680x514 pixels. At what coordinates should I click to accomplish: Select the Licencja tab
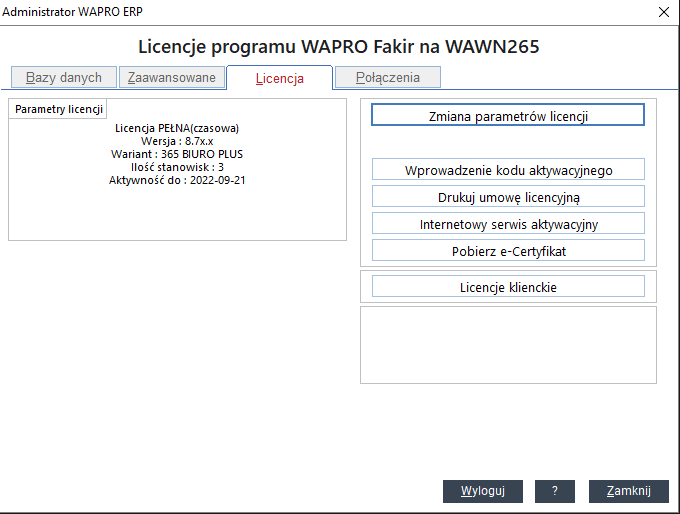click(x=280, y=78)
